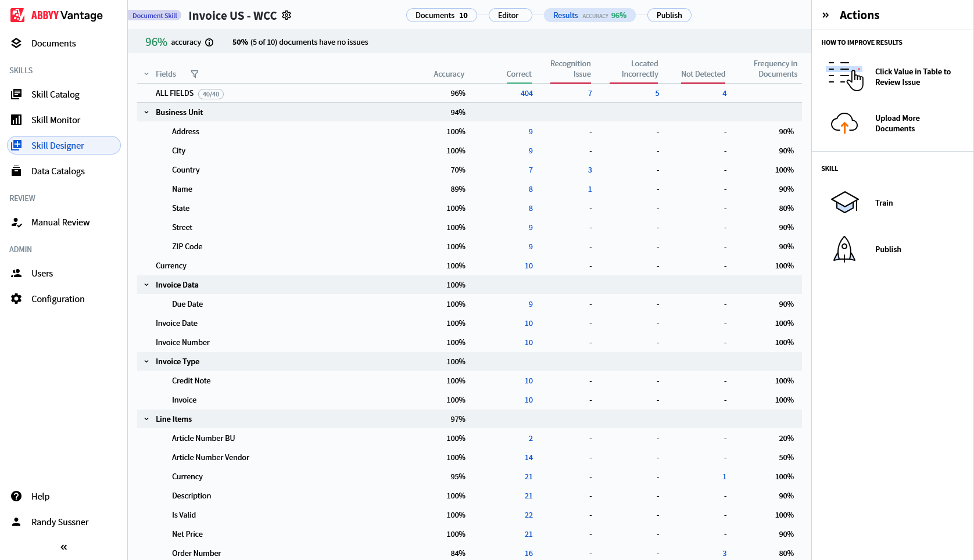Screen dimensions: 974x560
Task: Click the Upload More Documents cloud icon
Action: (x=844, y=123)
